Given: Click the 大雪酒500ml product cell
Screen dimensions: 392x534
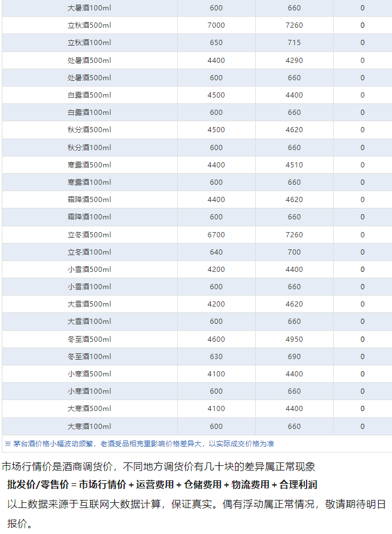Looking at the screenshot, I should tap(89, 304).
